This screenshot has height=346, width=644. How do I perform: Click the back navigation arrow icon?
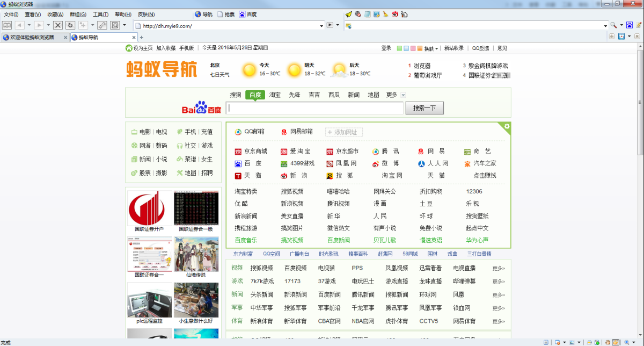point(19,25)
